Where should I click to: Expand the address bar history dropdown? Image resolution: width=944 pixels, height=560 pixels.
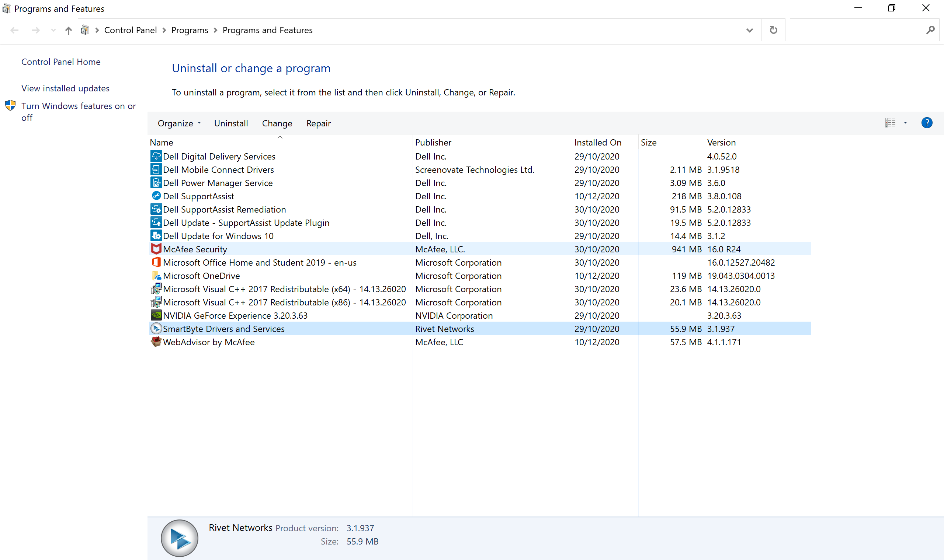pyautogui.click(x=750, y=30)
